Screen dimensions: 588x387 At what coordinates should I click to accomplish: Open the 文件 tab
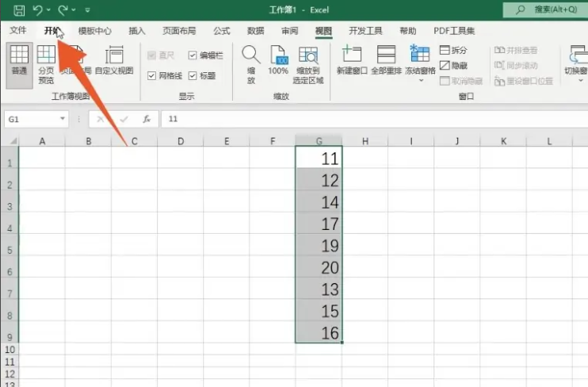click(18, 30)
